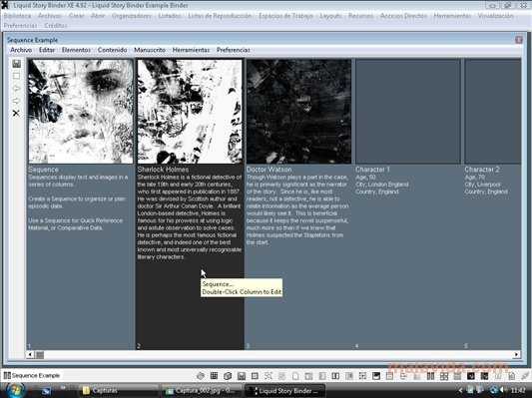The height and width of the screenshot is (398, 532).
Task: Open the Contenido menu
Action: click(113, 50)
